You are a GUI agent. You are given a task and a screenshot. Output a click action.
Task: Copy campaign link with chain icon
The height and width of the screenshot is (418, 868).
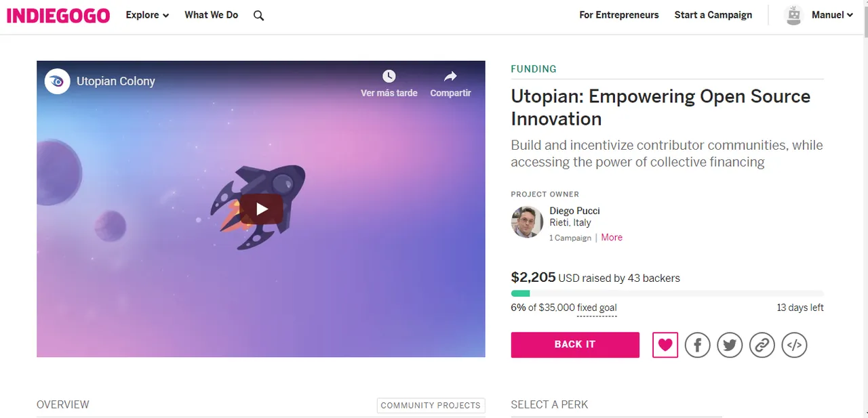coord(762,345)
